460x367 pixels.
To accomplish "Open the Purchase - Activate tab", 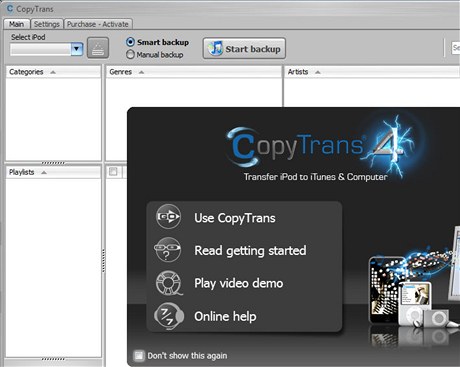I will [x=98, y=24].
